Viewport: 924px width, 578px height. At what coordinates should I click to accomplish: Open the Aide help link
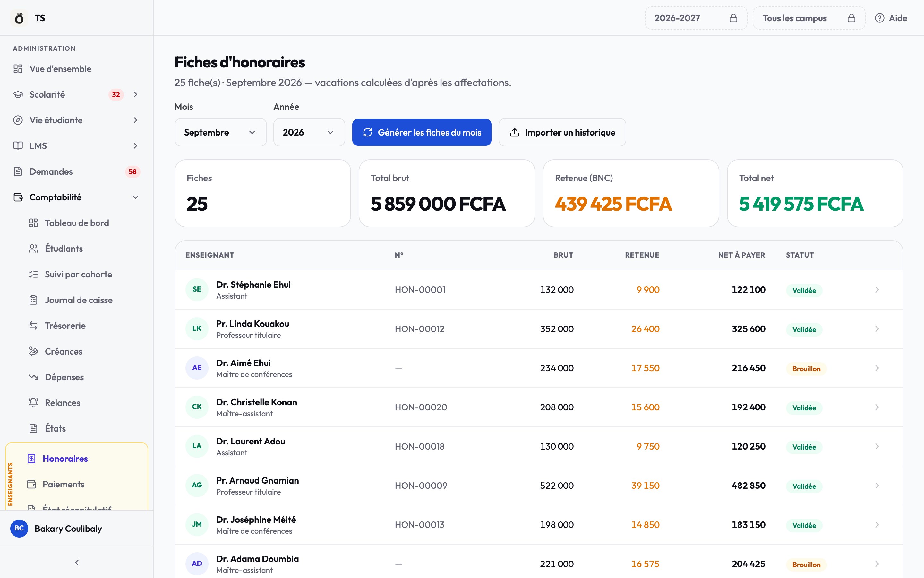pos(891,18)
